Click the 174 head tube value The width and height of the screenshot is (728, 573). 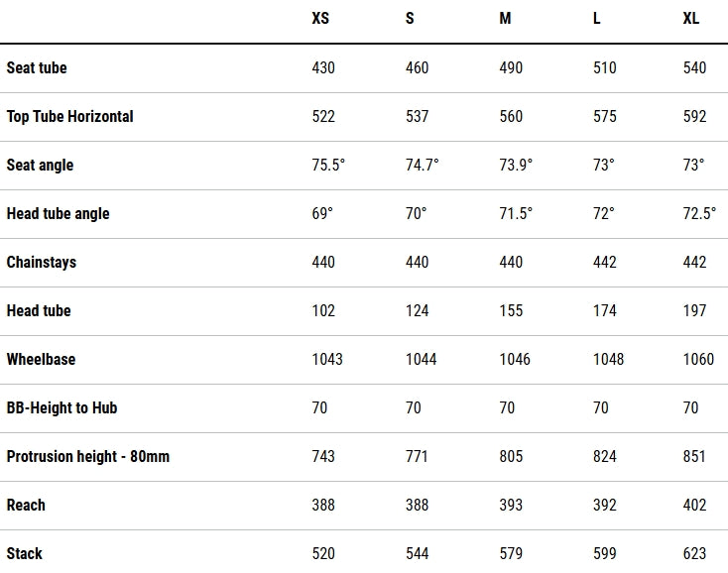pos(604,310)
